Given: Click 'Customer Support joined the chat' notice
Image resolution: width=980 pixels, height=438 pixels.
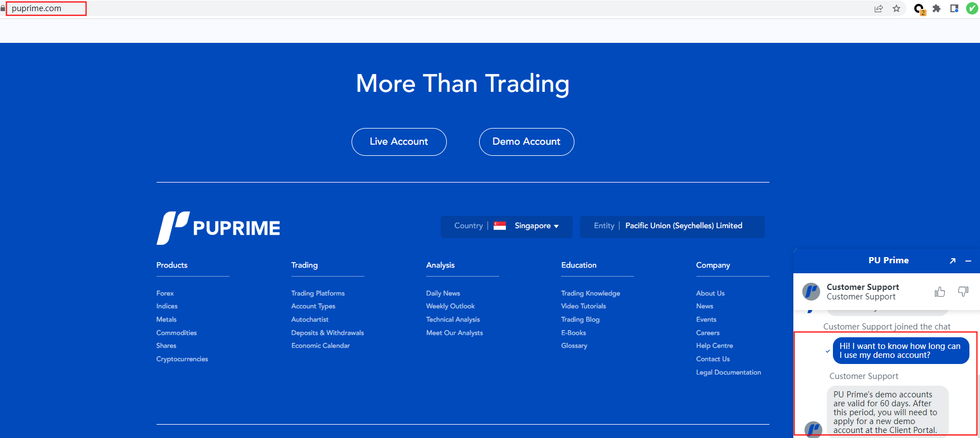Looking at the screenshot, I should [887, 327].
